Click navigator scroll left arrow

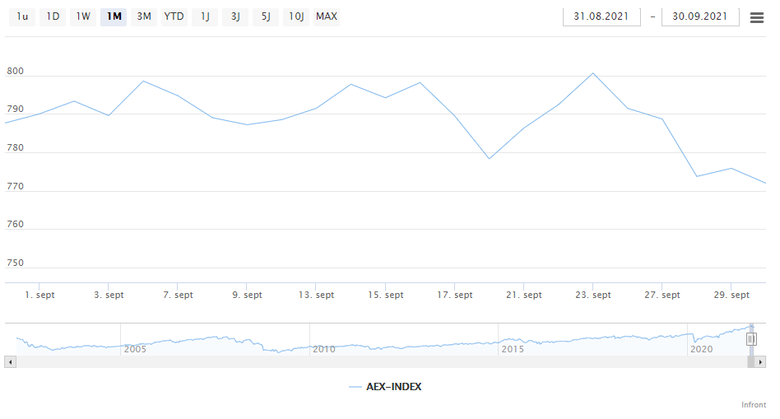coord(10,362)
